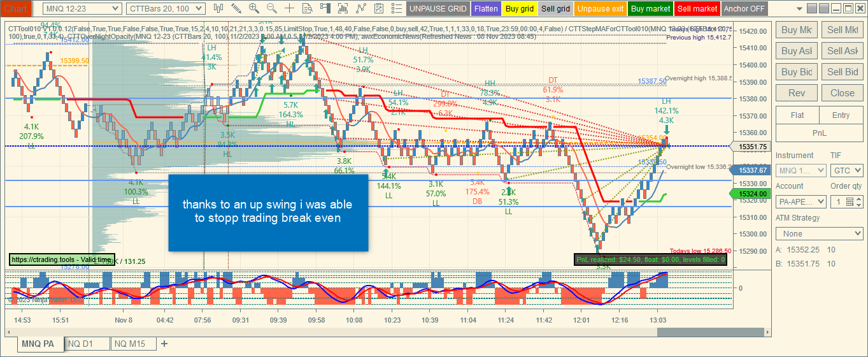
Task: Click the zoom out magnifier icon
Action: coord(272,8)
